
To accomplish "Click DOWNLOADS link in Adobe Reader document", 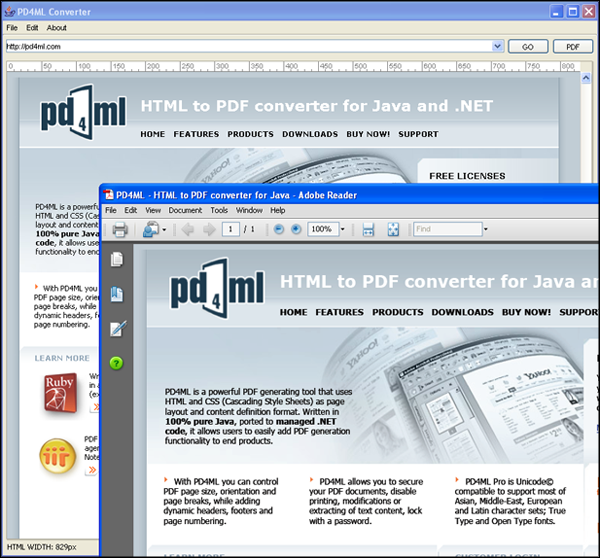I will [x=463, y=312].
